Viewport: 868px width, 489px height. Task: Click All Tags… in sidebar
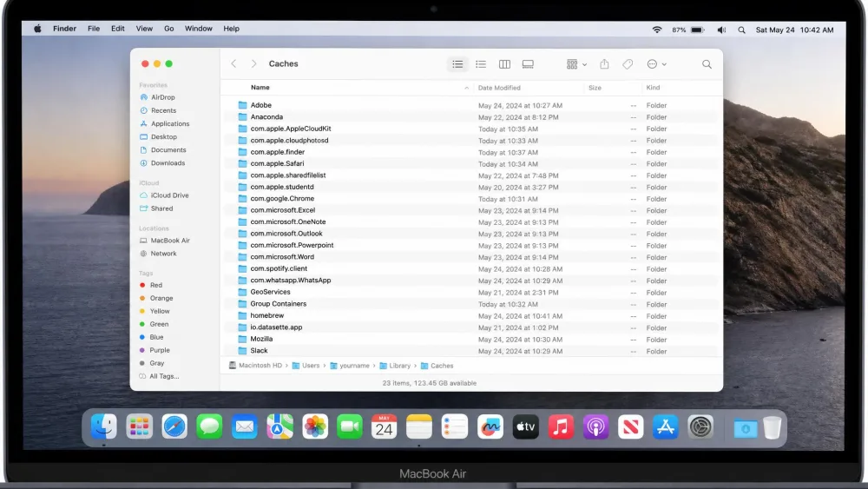(164, 376)
